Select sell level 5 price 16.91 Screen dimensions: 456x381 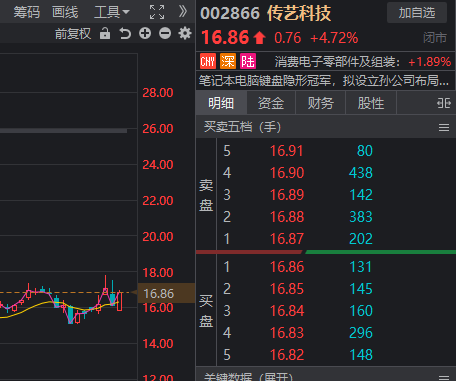point(286,151)
